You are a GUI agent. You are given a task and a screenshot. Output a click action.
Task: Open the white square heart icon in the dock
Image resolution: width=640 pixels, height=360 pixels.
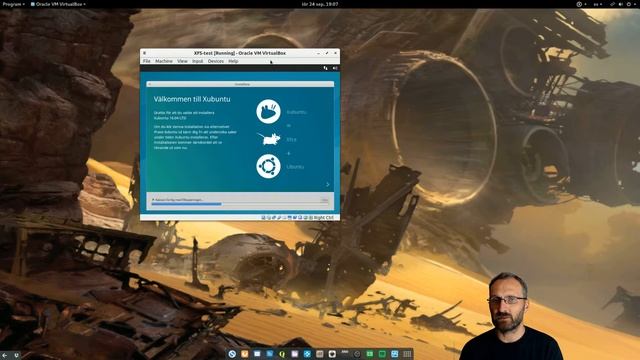tap(332, 354)
